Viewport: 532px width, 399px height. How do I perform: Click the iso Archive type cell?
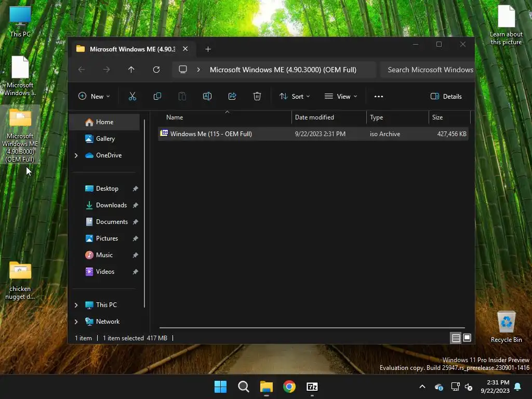click(385, 134)
